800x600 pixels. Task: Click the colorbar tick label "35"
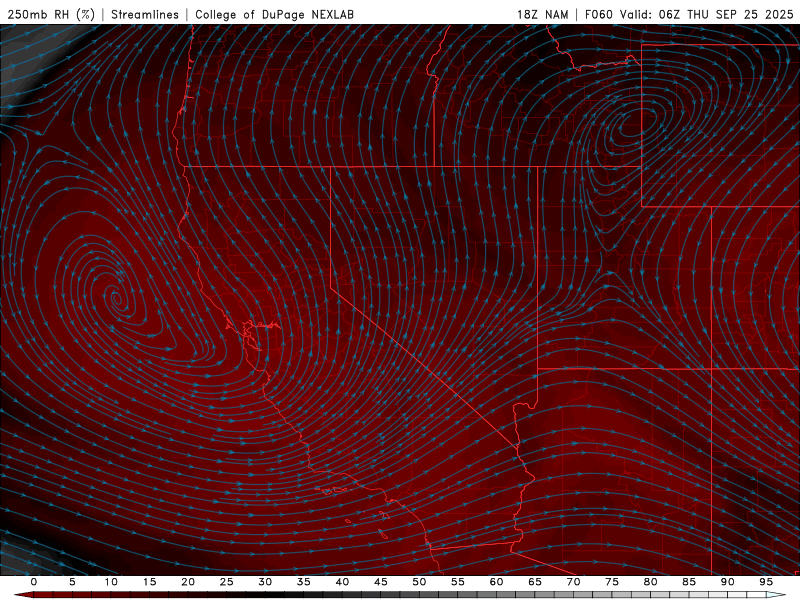pos(304,582)
